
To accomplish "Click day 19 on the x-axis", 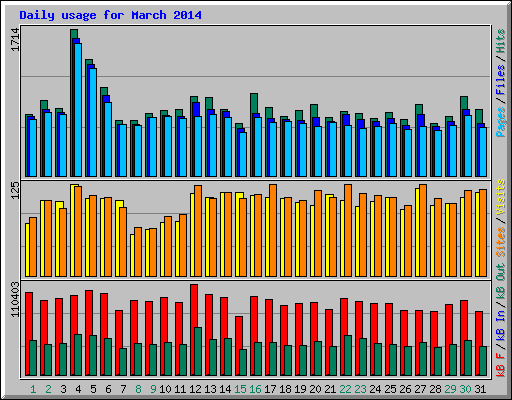I will point(300,389).
